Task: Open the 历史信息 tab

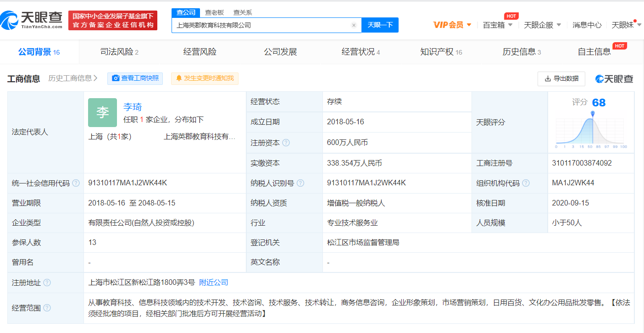Action: [x=522, y=52]
